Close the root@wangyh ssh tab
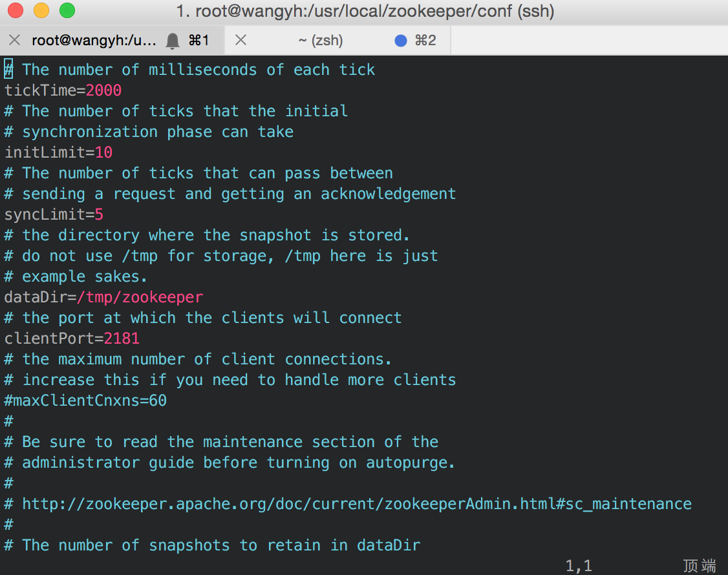This screenshot has height=575, width=728. tap(14, 41)
